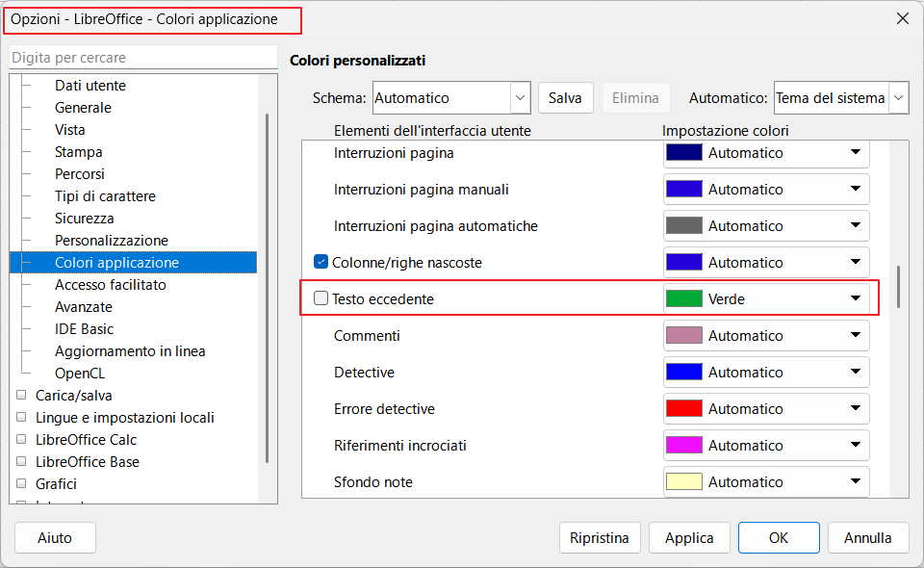The height and width of the screenshot is (568, 924).
Task: Open the Automatico theme dropdown
Action: 899,97
